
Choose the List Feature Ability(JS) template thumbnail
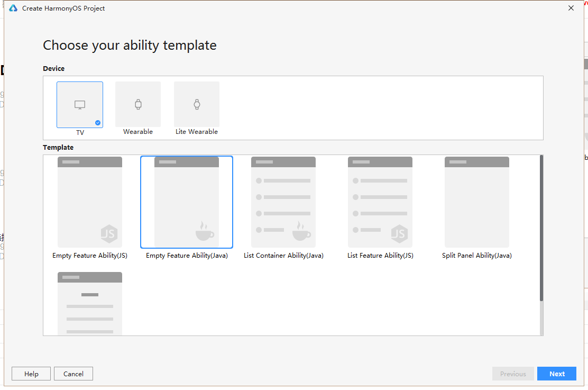coord(380,202)
